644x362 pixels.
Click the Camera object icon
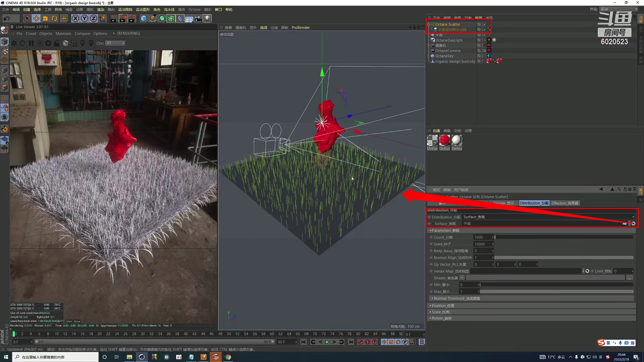pos(198,19)
